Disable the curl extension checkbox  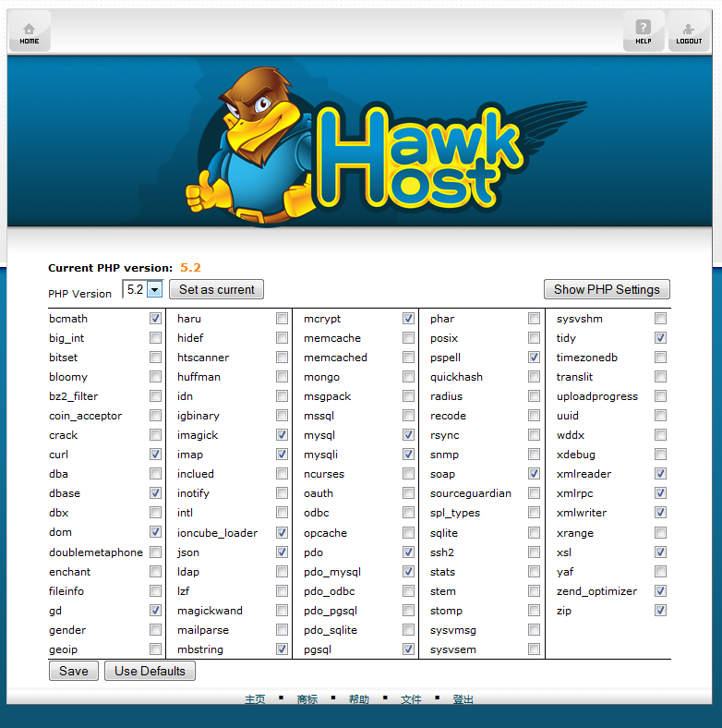[155, 454]
